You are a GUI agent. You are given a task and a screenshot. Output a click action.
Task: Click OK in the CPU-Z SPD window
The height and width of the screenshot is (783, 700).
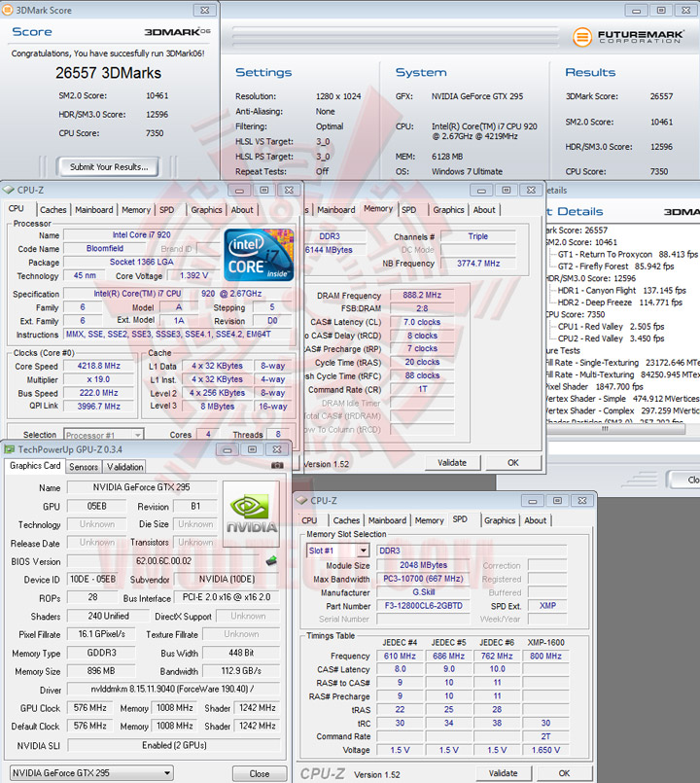[x=564, y=773]
